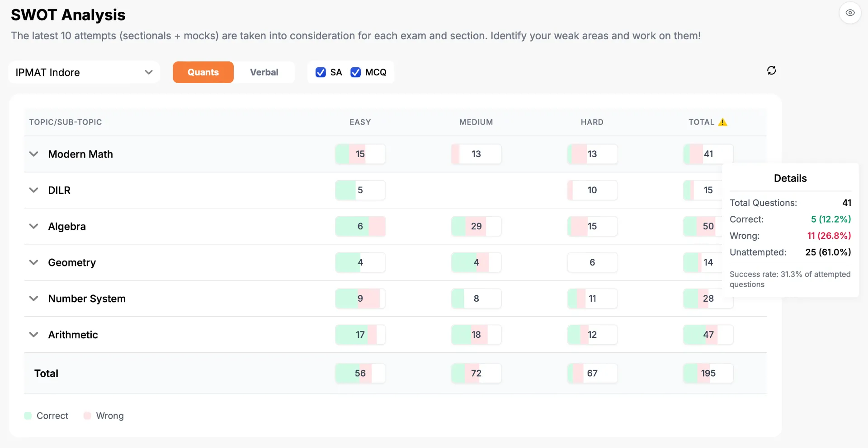
Task: Expand the Algebra topic chevron
Action: (33, 226)
